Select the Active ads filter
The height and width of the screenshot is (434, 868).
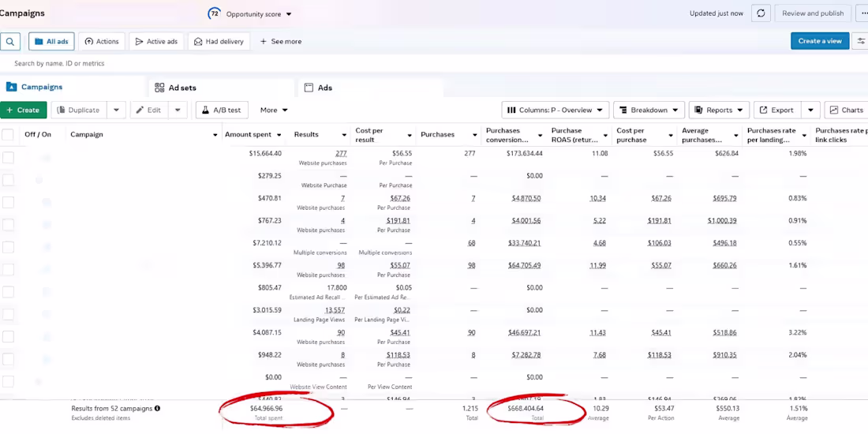(x=157, y=42)
